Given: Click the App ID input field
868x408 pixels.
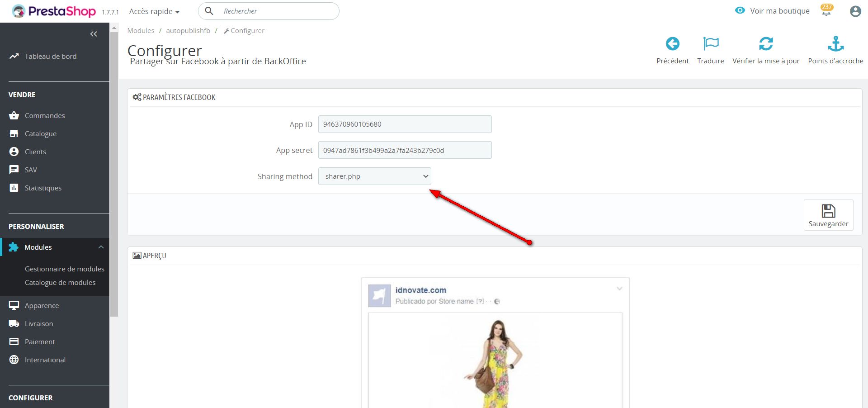Looking at the screenshot, I should tap(405, 124).
